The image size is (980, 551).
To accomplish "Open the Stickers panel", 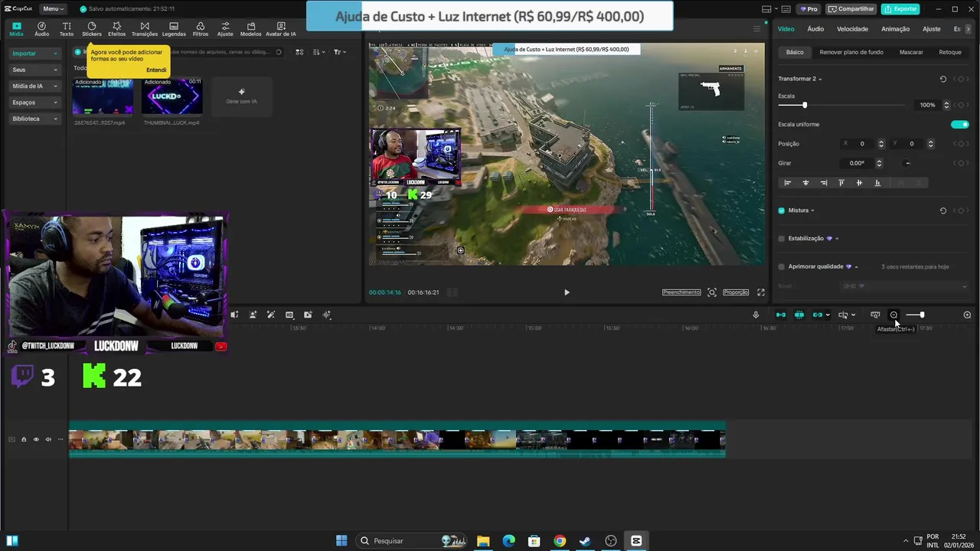I will [x=92, y=29].
